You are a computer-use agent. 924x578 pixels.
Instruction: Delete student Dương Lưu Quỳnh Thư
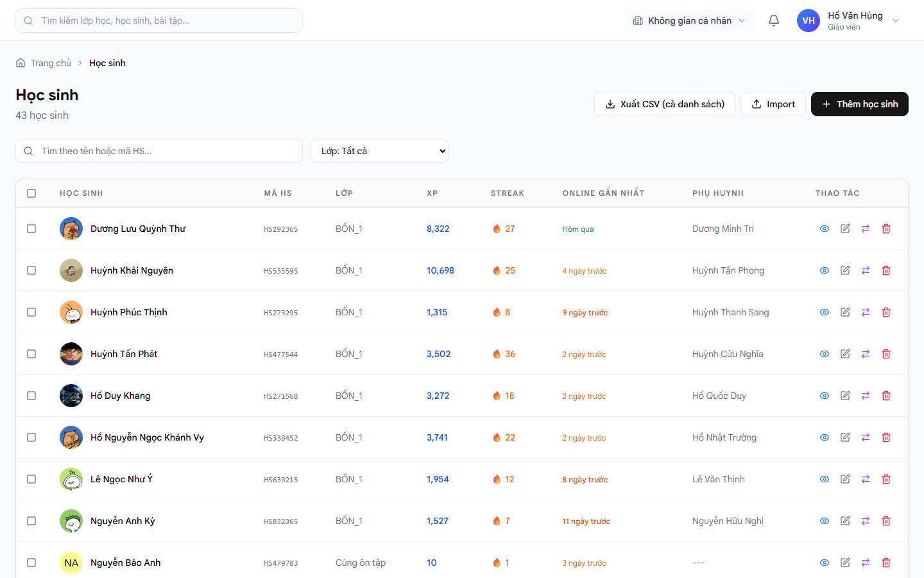point(886,229)
